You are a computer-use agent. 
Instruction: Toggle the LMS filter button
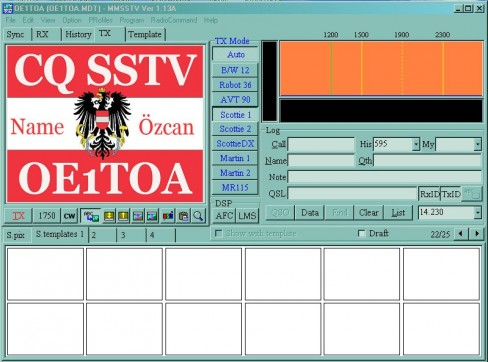247,216
